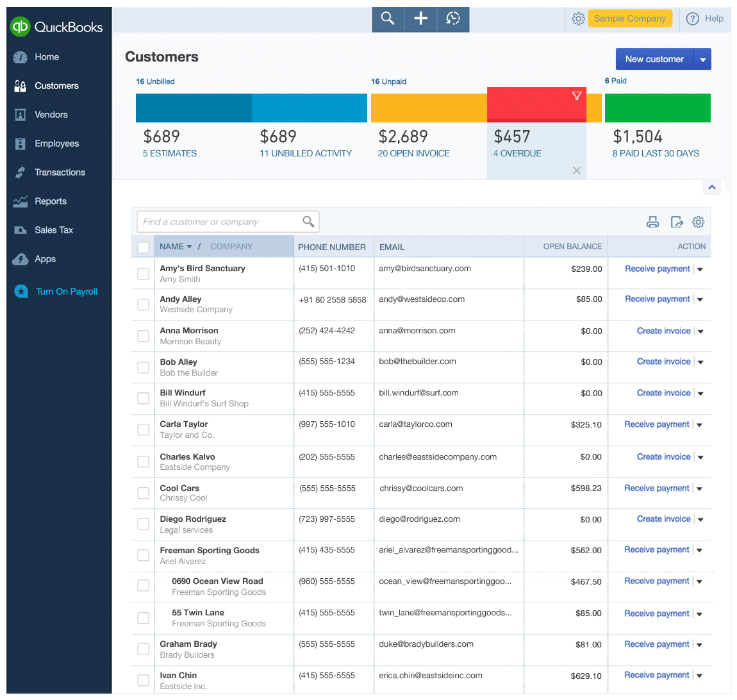Open table settings gear icon

coord(699,222)
